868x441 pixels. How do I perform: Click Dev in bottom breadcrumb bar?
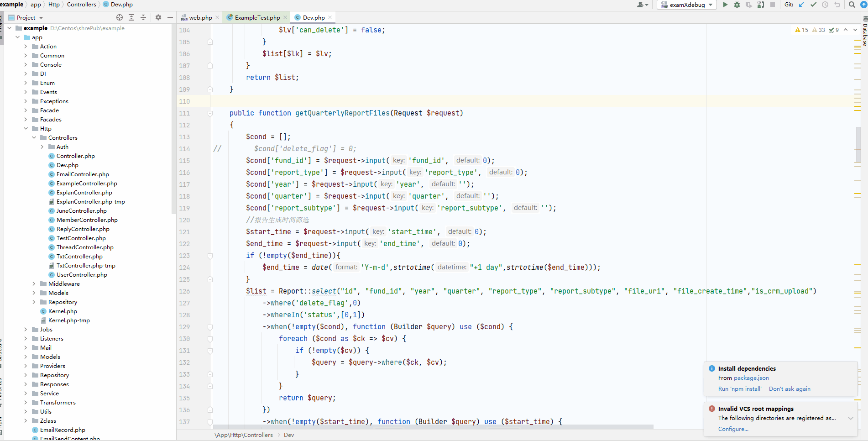289,435
